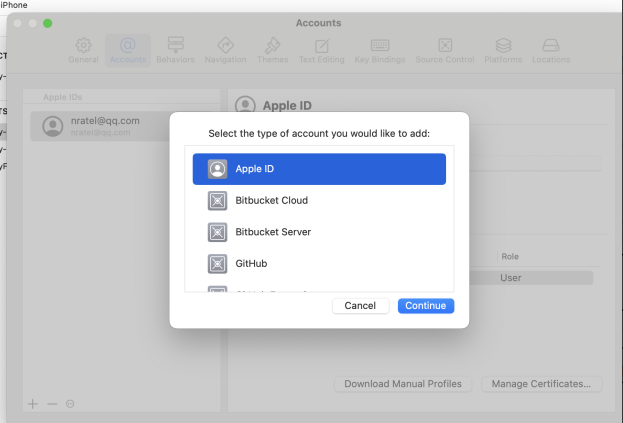Click the Apple ID heading in detail pane
The image size is (623, 423).
287,106
